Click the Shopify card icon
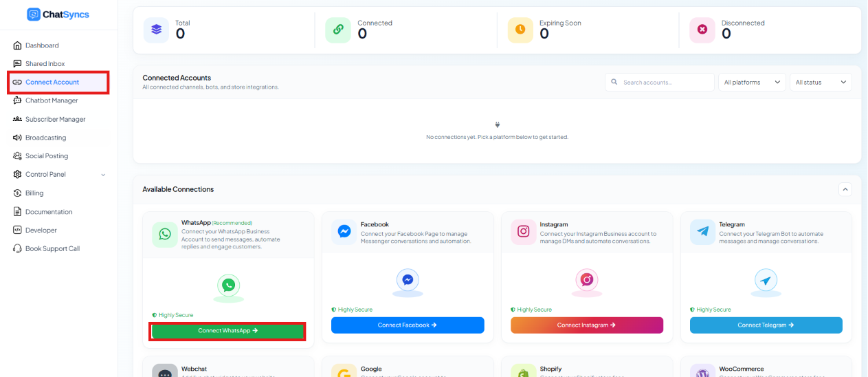The width and height of the screenshot is (868, 377). tap(524, 372)
